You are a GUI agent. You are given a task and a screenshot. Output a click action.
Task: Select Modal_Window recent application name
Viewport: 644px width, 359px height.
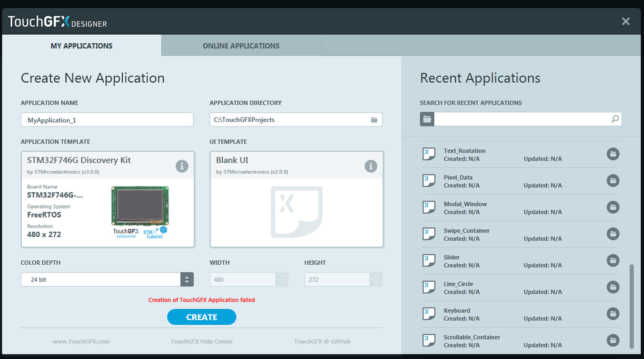coord(465,204)
